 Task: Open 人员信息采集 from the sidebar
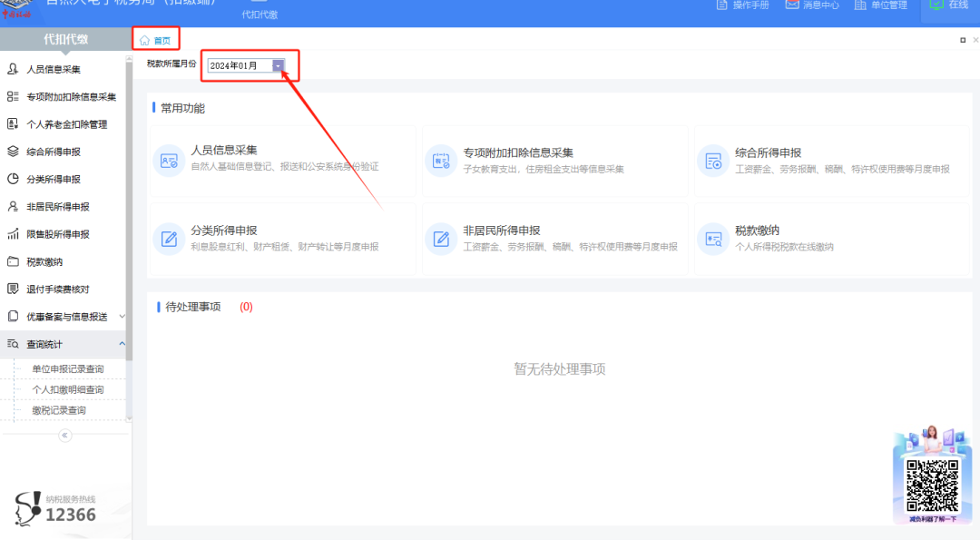tap(53, 69)
